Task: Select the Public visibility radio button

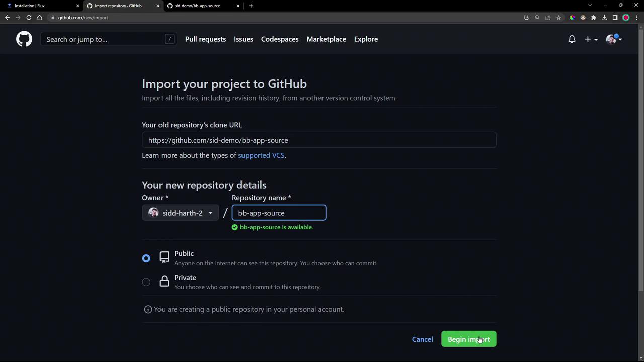Action: (x=146, y=258)
